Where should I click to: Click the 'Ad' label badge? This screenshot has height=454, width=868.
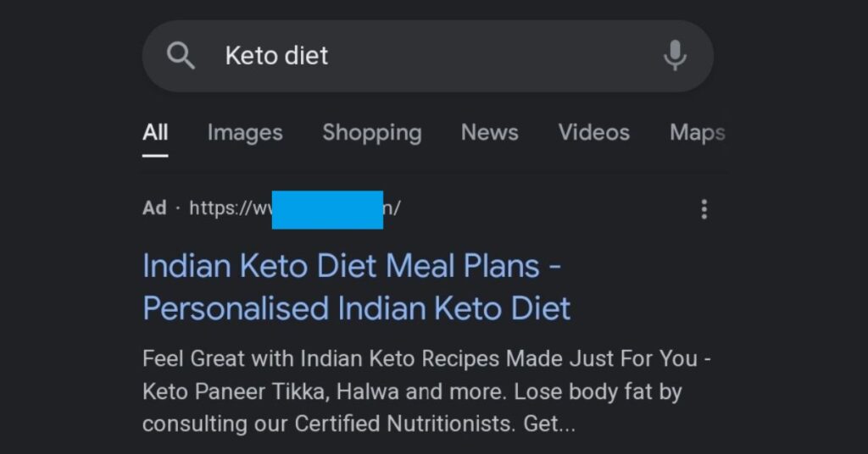coord(154,208)
